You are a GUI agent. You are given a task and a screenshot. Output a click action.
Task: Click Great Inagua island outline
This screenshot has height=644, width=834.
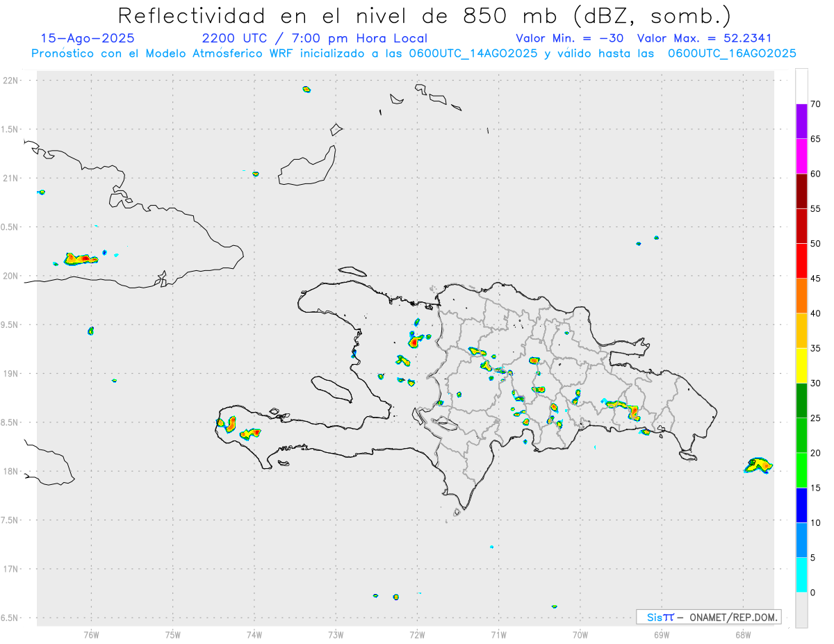(308, 166)
